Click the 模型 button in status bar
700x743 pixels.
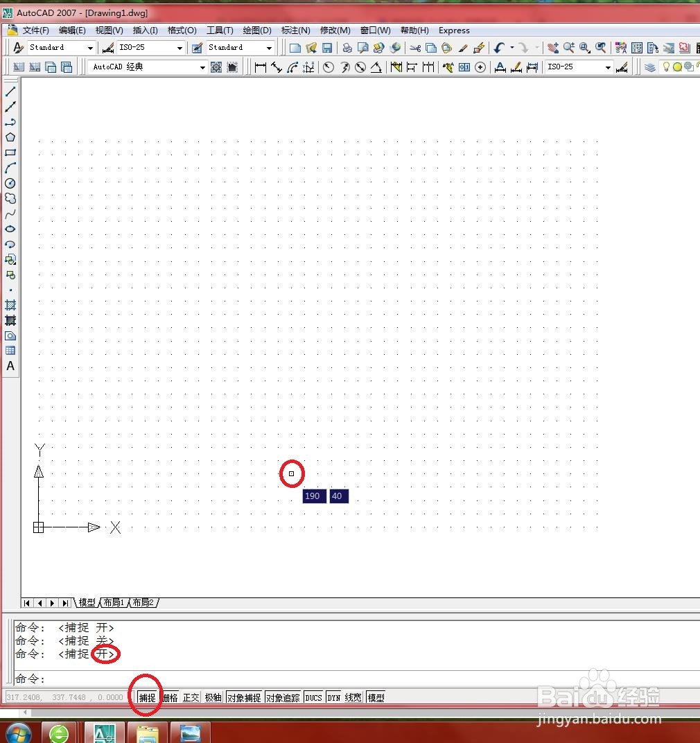(x=376, y=697)
